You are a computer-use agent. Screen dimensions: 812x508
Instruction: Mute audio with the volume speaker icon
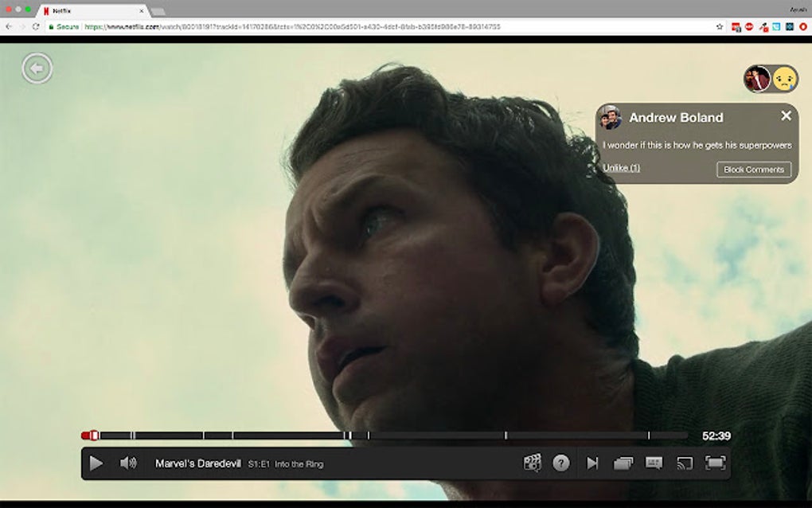128,463
